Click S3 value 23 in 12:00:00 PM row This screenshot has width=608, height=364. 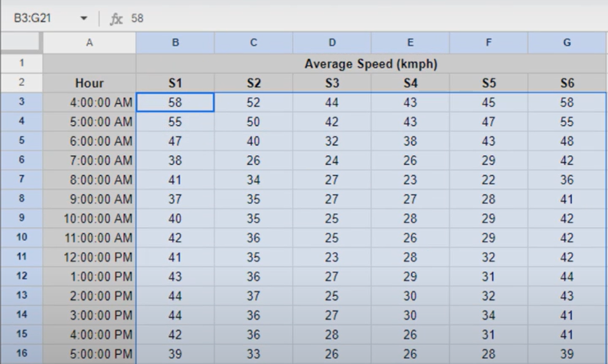pyautogui.click(x=332, y=258)
